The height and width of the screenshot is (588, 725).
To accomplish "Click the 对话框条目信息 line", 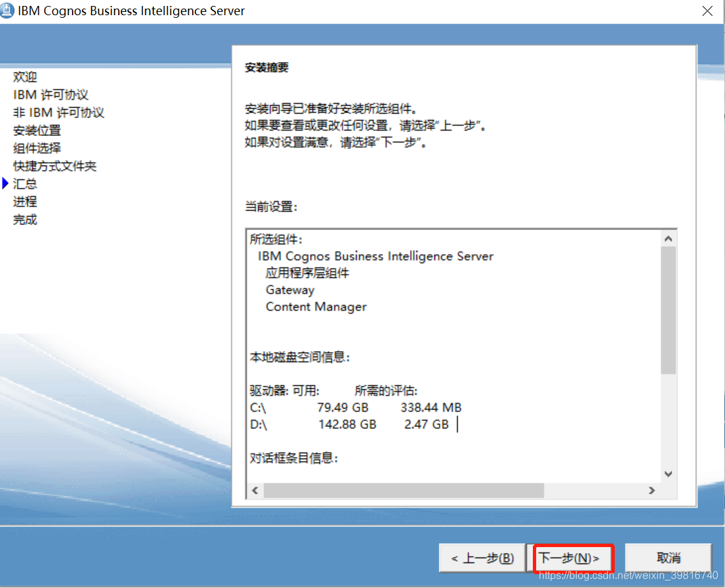I will (x=294, y=458).
